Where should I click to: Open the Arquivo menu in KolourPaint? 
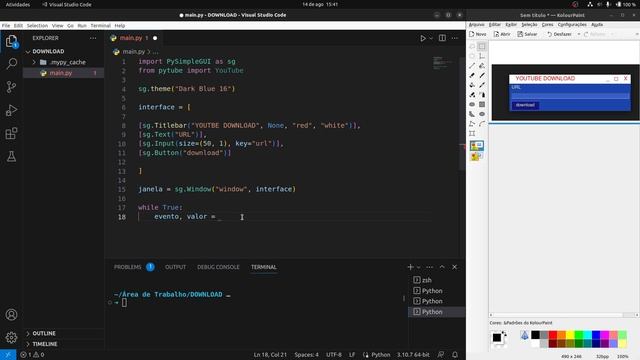(476, 25)
